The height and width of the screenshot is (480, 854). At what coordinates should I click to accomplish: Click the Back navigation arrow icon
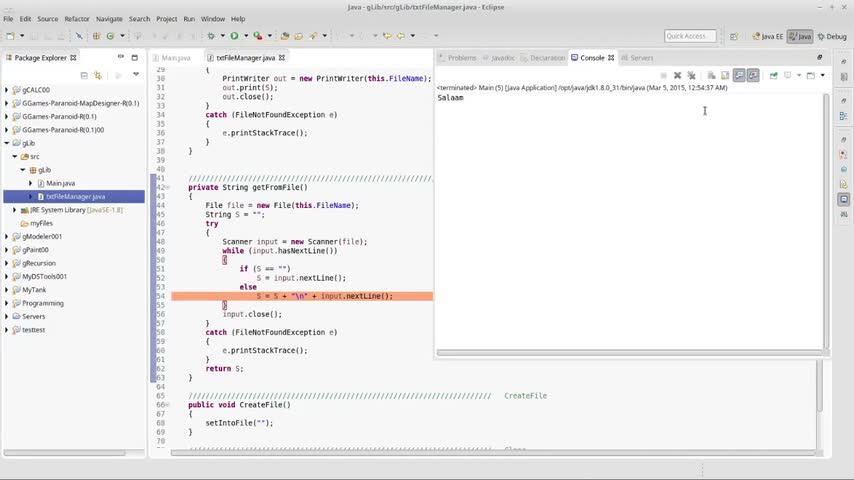tap(401, 36)
